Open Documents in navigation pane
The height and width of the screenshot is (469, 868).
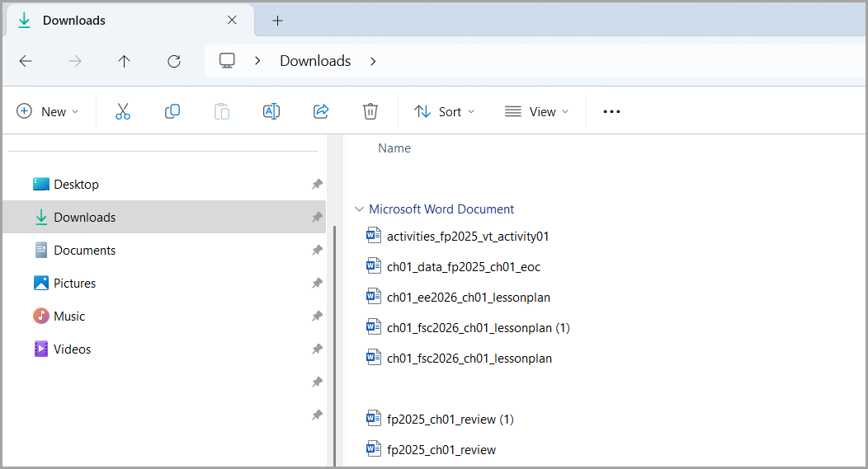click(x=85, y=250)
